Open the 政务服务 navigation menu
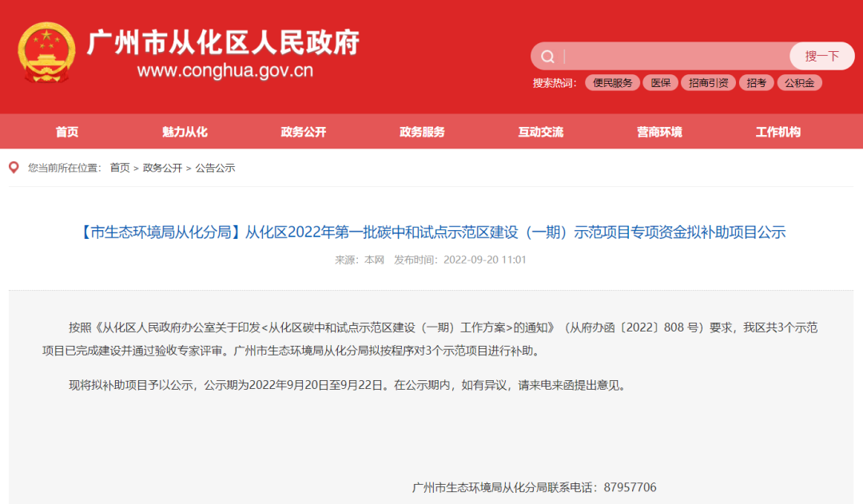The width and height of the screenshot is (863, 504). [x=422, y=132]
